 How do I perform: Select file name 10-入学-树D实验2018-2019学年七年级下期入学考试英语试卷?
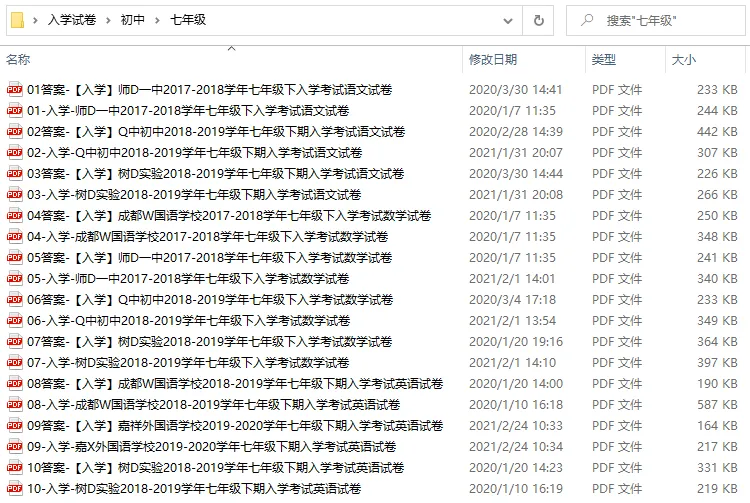point(194,489)
